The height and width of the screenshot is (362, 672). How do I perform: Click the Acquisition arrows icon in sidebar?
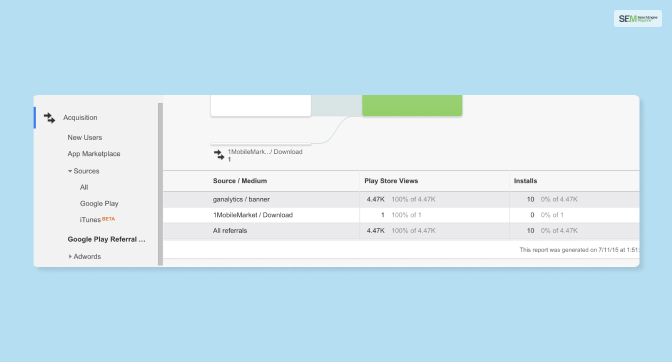49,118
